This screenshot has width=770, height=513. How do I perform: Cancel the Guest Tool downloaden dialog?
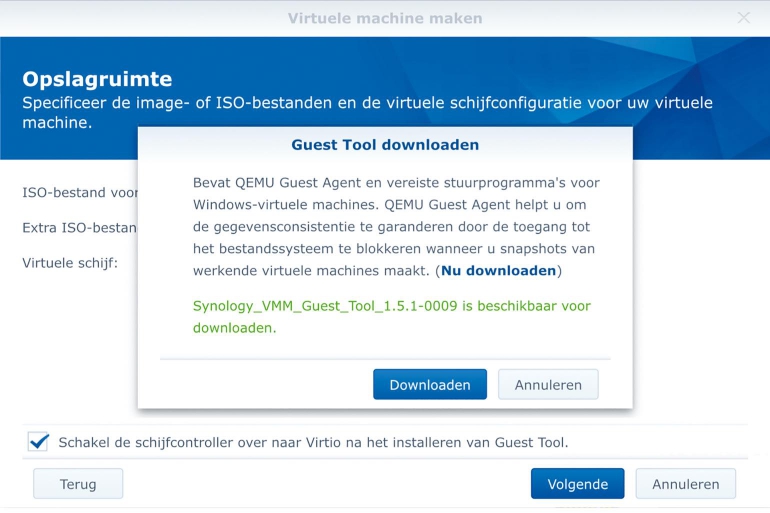click(x=547, y=385)
